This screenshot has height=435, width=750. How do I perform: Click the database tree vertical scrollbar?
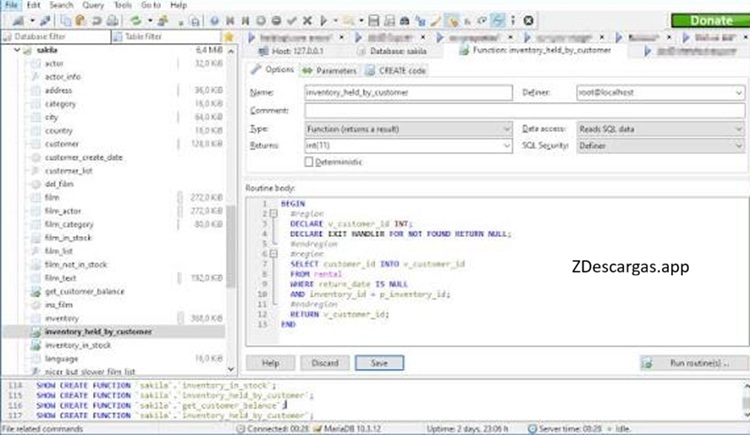tap(231, 246)
